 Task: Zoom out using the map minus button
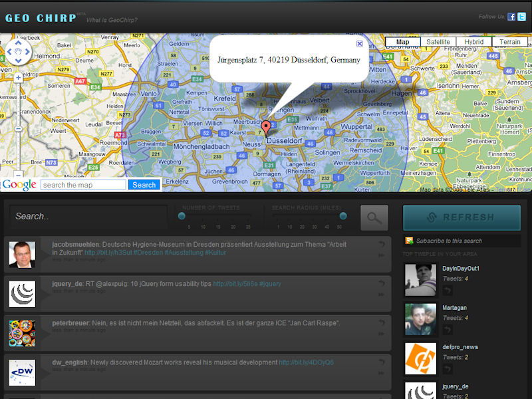point(19,174)
